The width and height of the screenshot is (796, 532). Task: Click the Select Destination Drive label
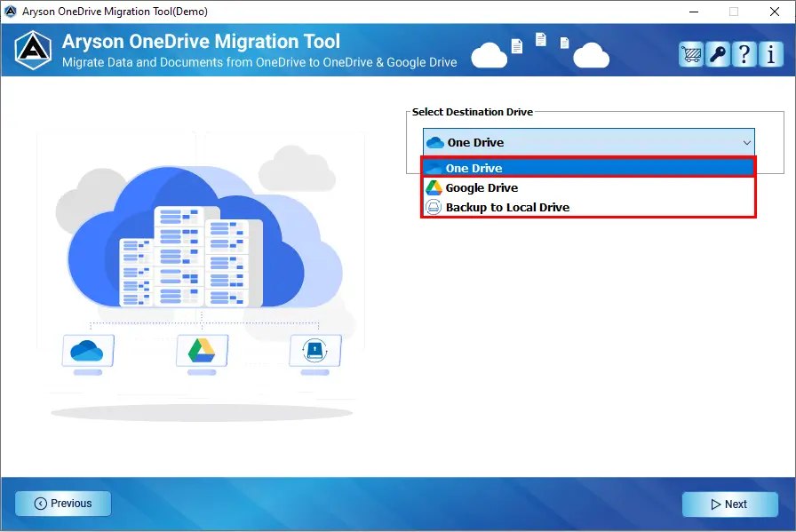472,112
